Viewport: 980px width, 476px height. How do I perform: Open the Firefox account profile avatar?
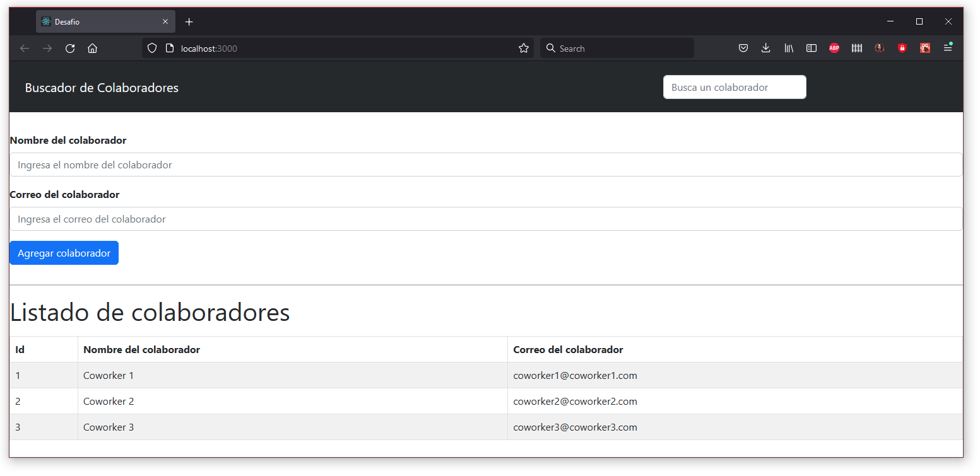(879, 47)
